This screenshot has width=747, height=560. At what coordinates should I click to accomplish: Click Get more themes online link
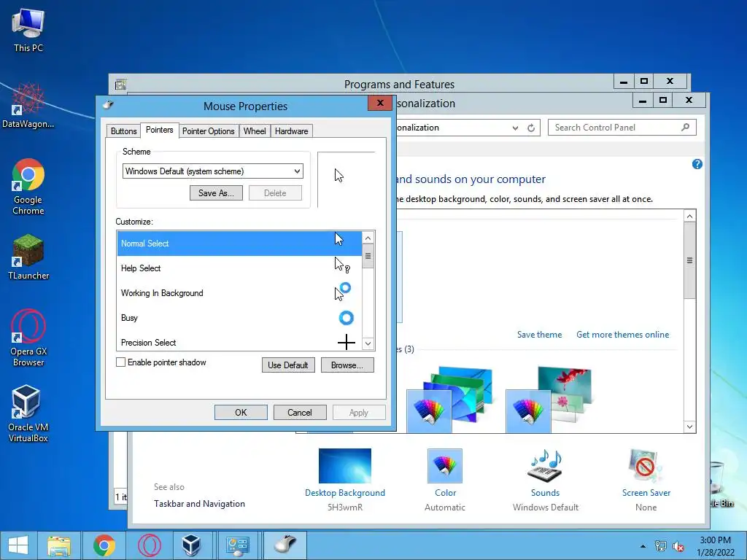pos(623,335)
